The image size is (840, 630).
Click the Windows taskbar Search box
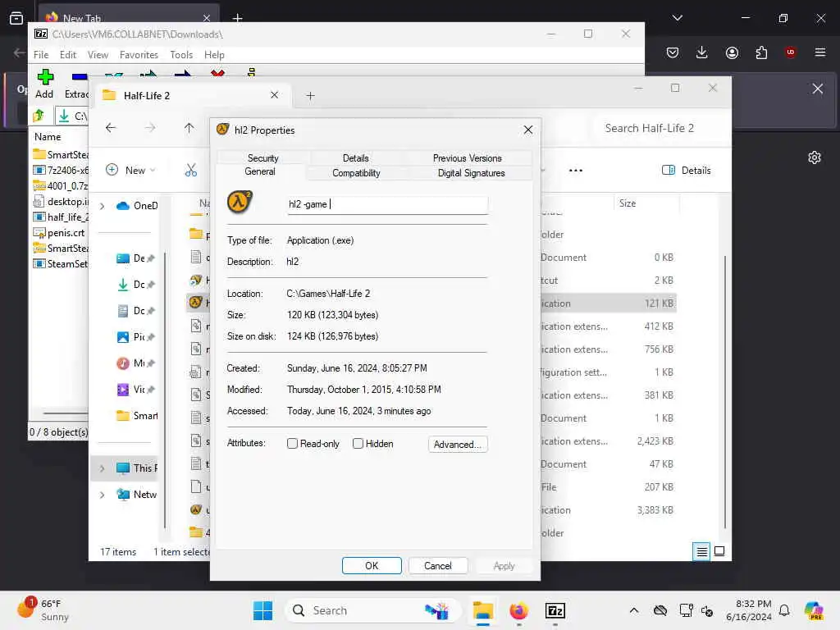pyautogui.click(x=373, y=610)
